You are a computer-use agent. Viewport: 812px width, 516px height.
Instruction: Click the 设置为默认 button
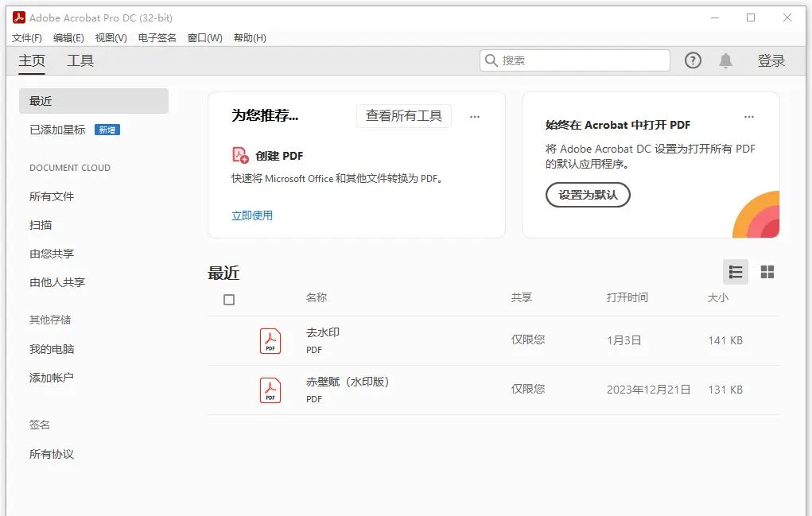pyautogui.click(x=588, y=195)
